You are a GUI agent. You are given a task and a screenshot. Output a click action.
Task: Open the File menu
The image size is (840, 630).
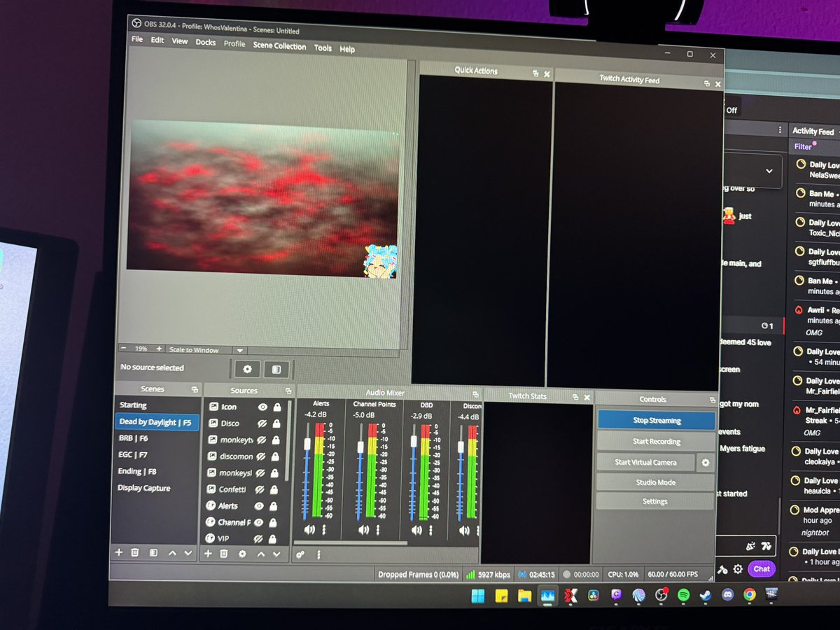pyautogui.click(x=137, y=39)
